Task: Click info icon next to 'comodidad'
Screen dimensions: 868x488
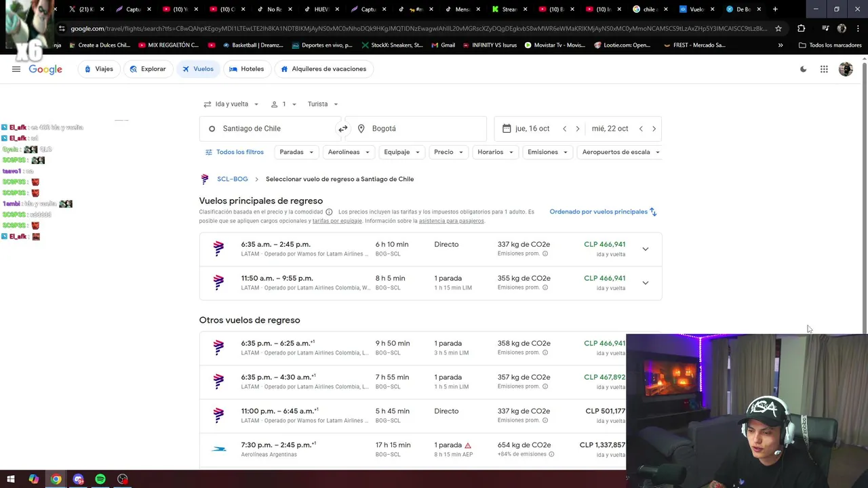Action: point(329,212)
